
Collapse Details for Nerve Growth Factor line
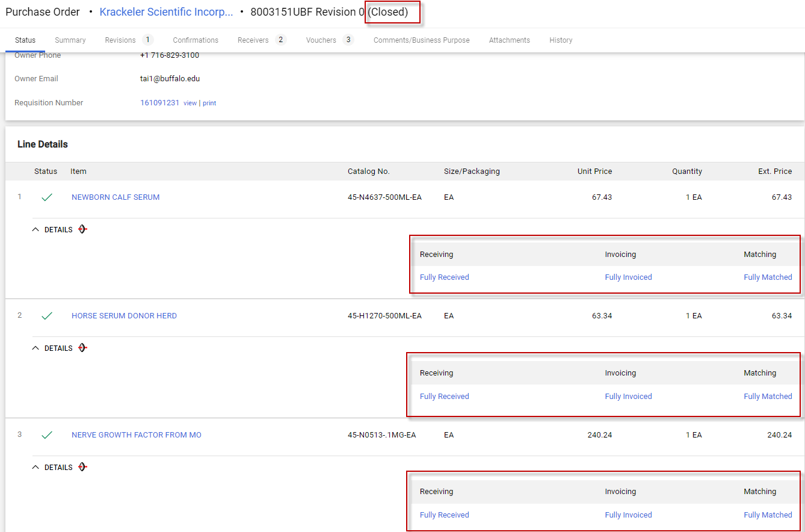tap(52, 468)
